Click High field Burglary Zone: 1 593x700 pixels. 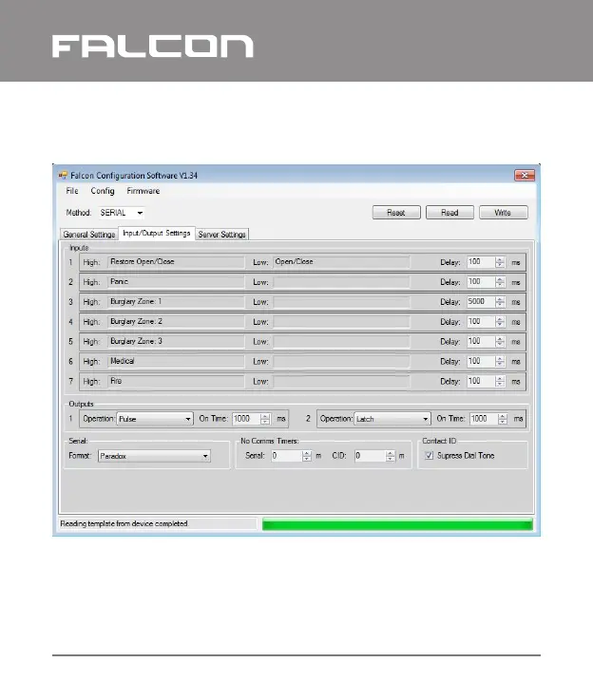176,302
